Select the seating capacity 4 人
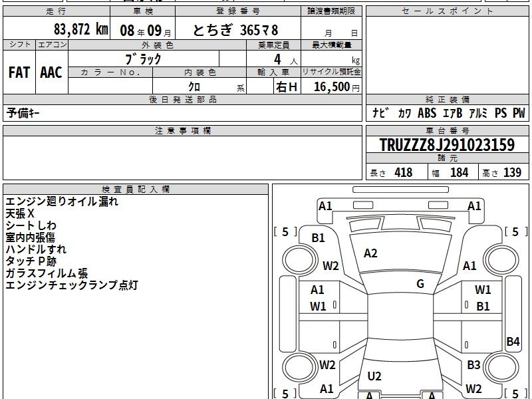The image size is (532, 399). [285, 60]
